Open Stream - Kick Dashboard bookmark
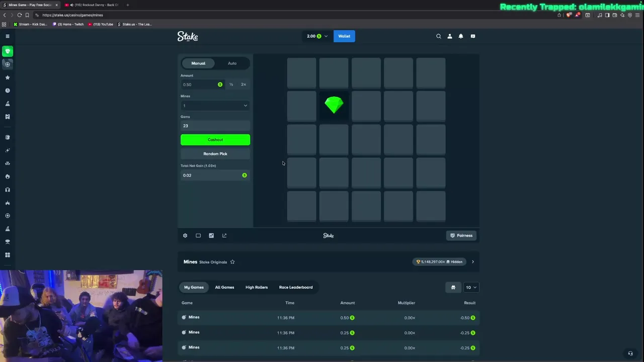 pyautogui.click(x=30, y=24)
